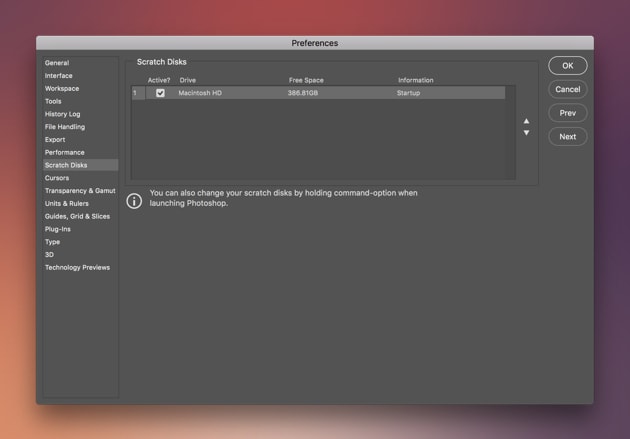Select the Macintosh HD drive row
Viewport: 630px width, 439px height.
click(300, 93)
